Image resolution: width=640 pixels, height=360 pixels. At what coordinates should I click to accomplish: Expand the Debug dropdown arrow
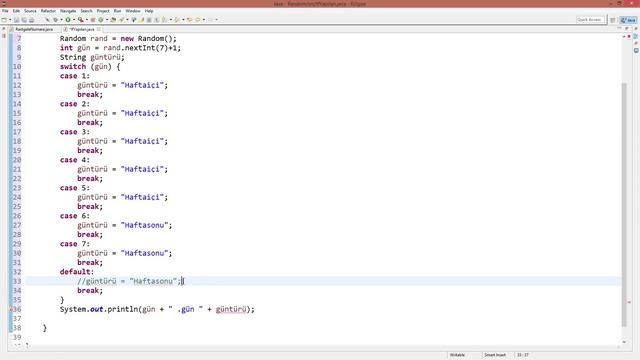[x=61, y=20]
